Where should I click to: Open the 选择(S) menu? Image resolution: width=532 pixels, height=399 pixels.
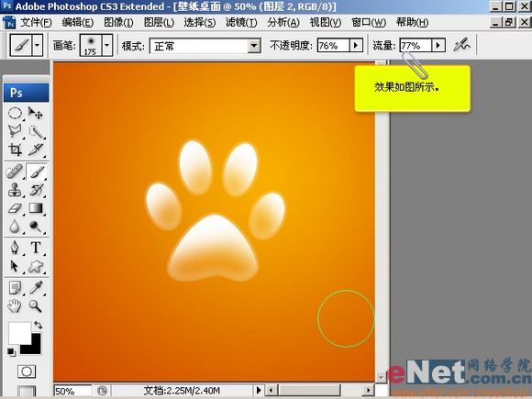pyautogui.click(x=200, y=23)
